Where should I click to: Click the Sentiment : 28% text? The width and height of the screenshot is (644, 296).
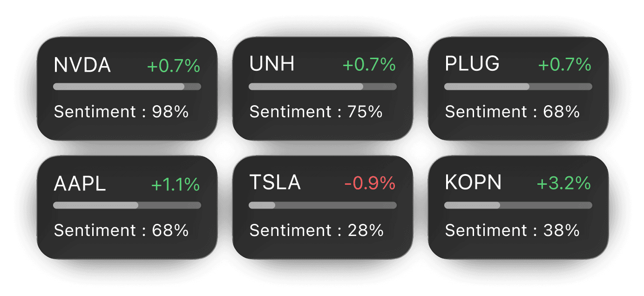coord(317,231)
